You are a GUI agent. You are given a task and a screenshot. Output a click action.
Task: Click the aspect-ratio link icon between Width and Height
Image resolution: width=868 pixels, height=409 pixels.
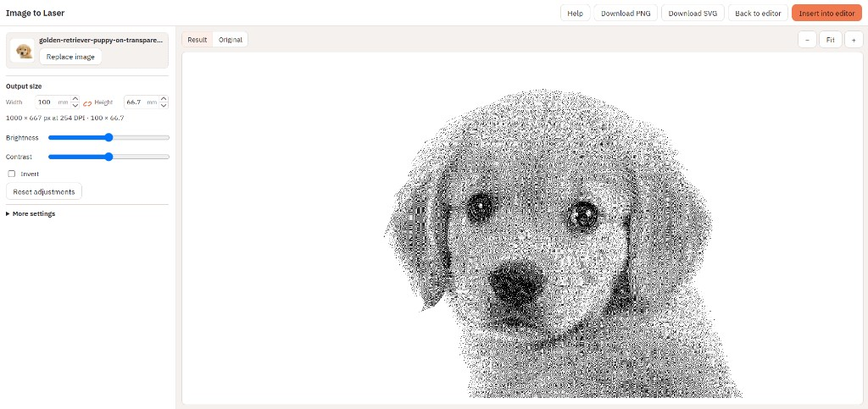[x=87, y=102]
